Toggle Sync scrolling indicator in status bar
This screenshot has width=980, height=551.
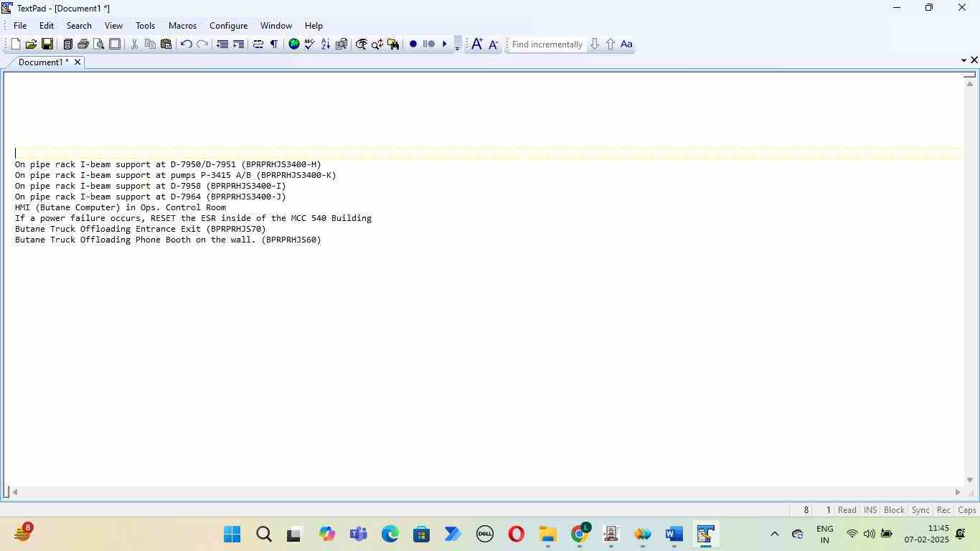[x=920, y=510]
